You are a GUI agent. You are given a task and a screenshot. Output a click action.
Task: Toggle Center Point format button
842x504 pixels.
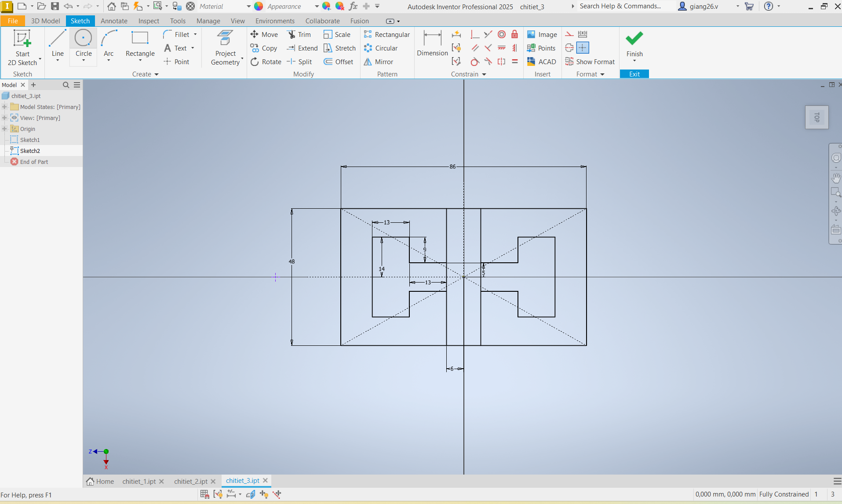(583, 48)
